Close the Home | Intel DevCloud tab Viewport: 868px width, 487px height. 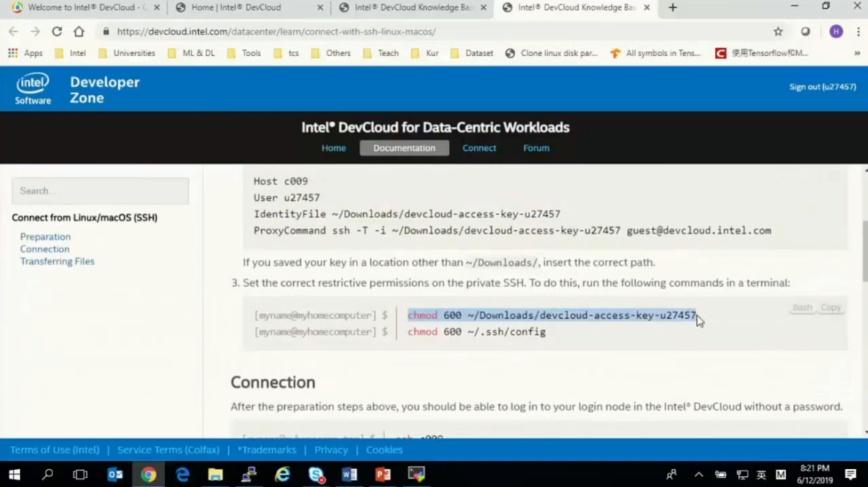point(320,7)
